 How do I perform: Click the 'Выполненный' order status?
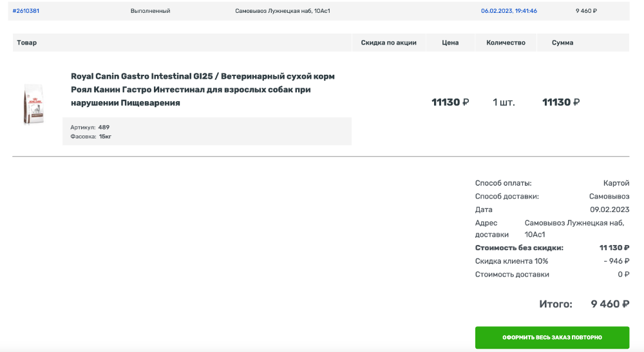(150, 11)
